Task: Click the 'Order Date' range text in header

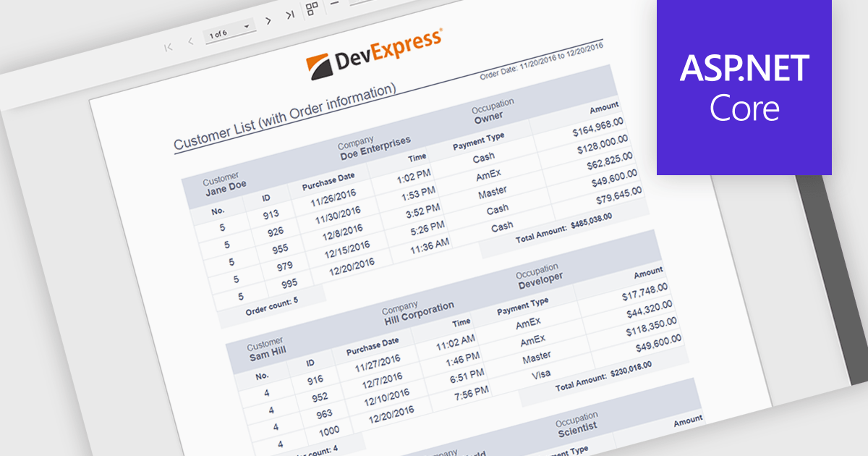Action: (x=541, y=62)
